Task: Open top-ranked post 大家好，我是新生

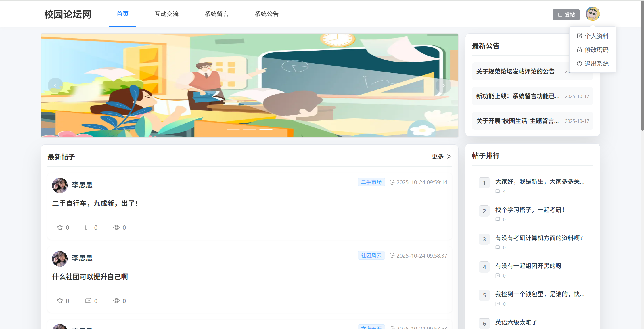Action: tap(540, 181)
